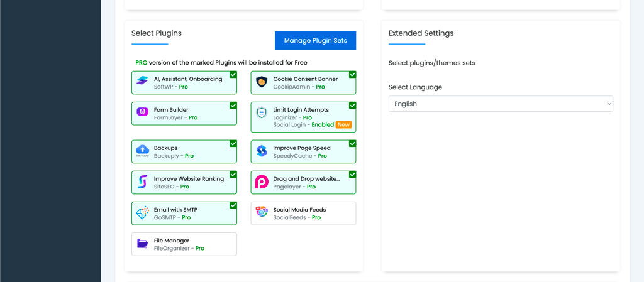Click the Manage Plugin Sets button
The height and width of the screenshot is (282, 644).
[316, 41]
